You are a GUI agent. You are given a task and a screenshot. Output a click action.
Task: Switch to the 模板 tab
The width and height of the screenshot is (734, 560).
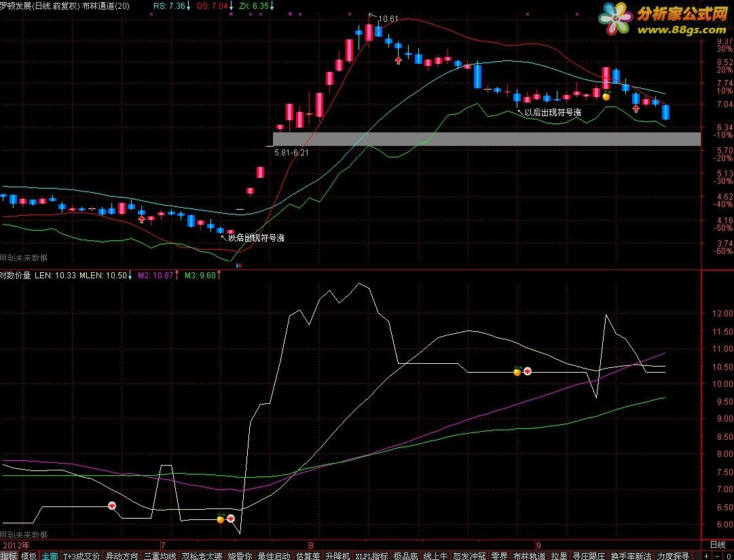pyautogui.click(x=29, y=556)
